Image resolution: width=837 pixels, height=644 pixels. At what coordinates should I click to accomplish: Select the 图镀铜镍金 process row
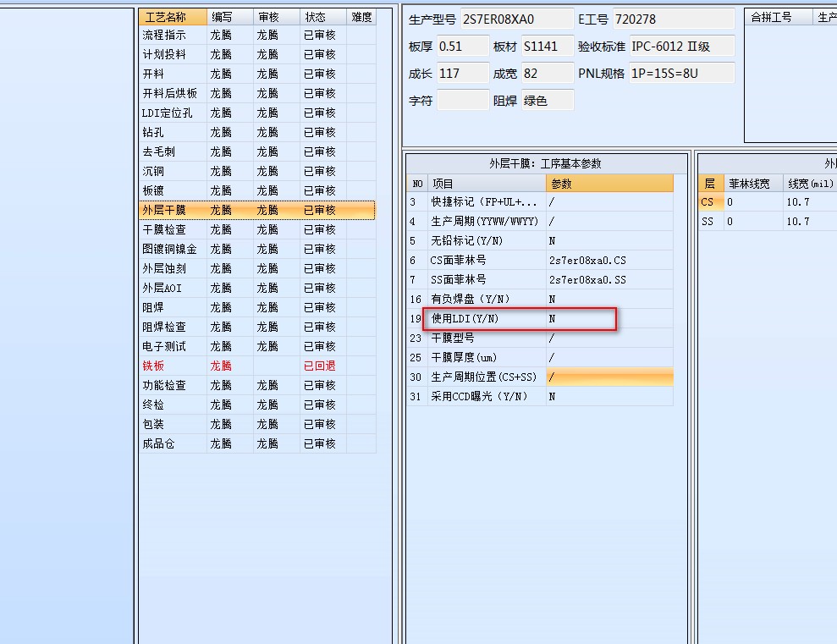tap(257, 249)
